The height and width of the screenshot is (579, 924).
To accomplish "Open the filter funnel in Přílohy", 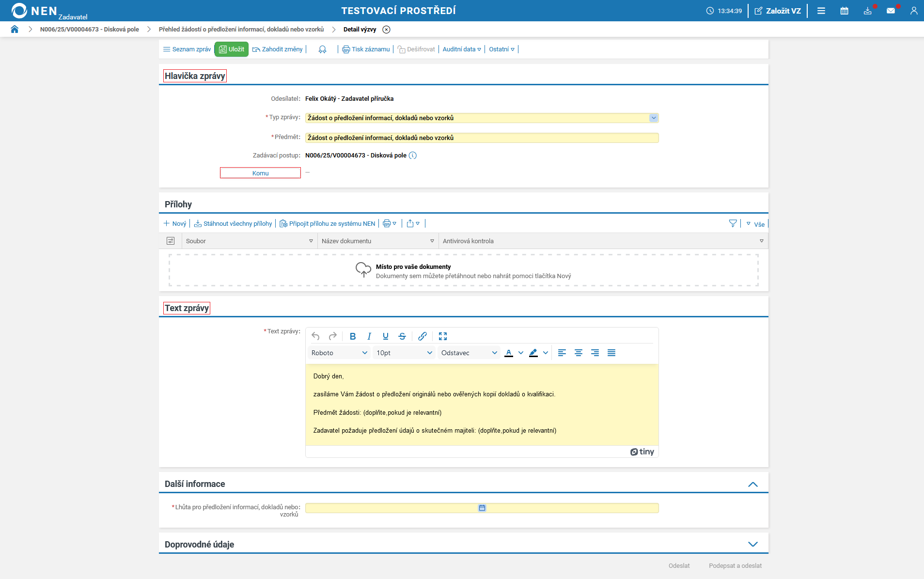I will coord(733,223).
